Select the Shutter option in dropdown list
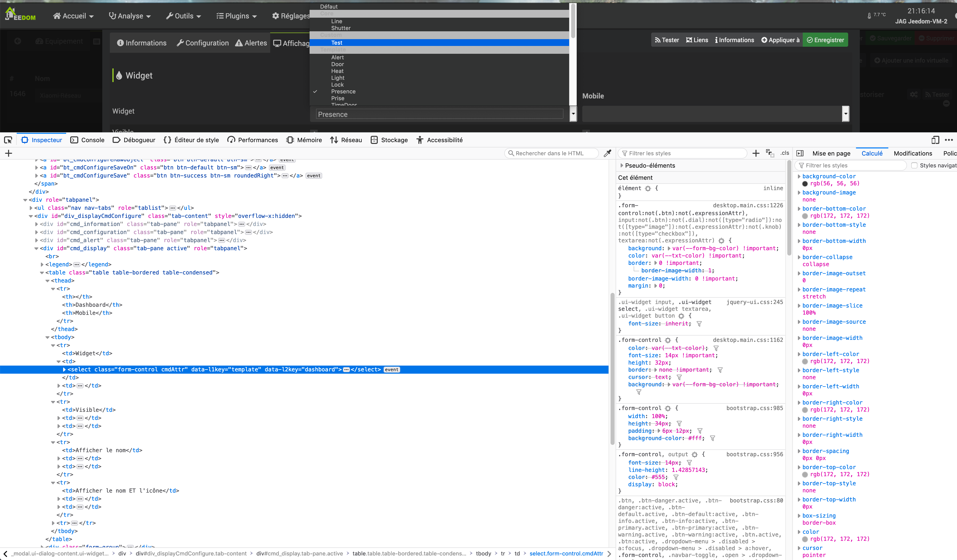 point(439,28)
